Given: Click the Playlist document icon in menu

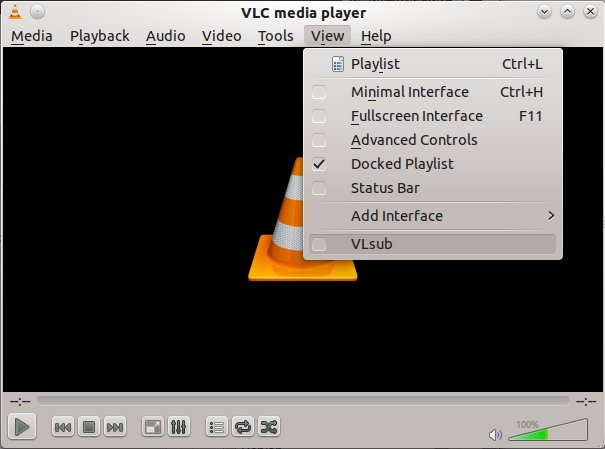Looking at the screenshot, I should click(338, 64).
